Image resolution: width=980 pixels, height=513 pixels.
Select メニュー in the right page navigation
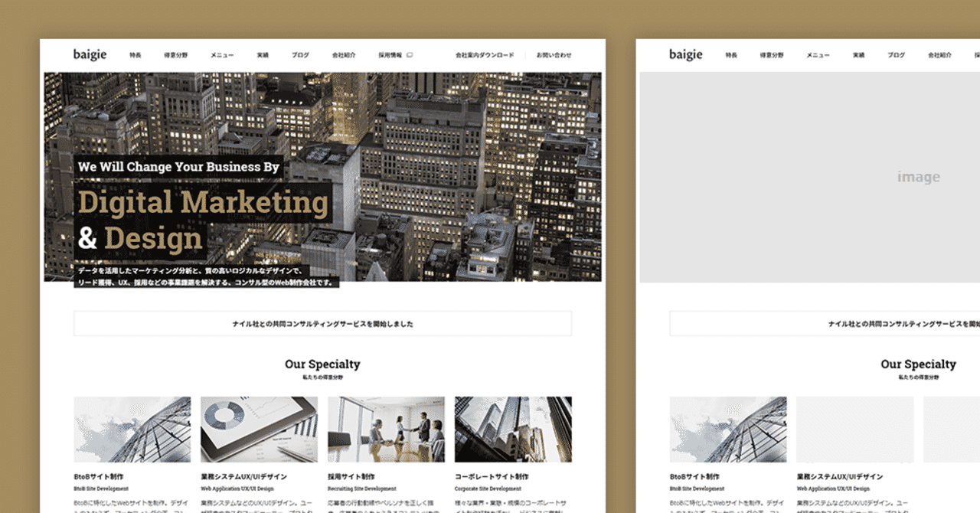coord(818,55)
